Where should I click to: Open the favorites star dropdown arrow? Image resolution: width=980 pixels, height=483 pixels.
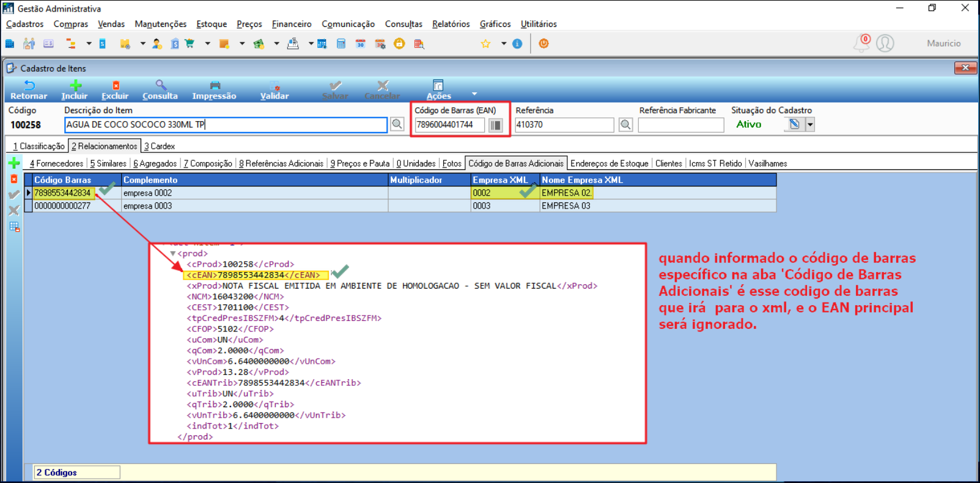tap(504, 43)
